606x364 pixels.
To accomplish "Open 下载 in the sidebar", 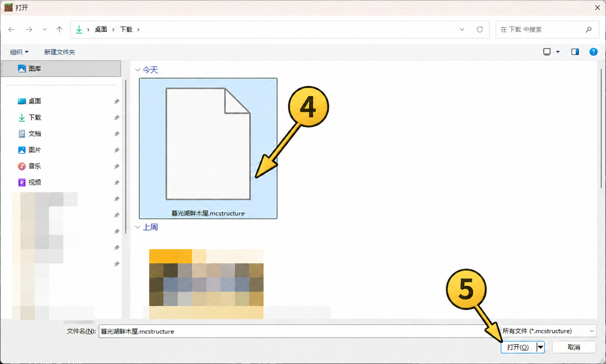I will click(x=35, y=118).
